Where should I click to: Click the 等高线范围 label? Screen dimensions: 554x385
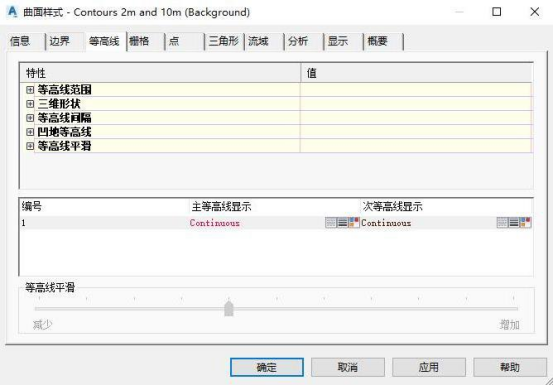point(64,90)
